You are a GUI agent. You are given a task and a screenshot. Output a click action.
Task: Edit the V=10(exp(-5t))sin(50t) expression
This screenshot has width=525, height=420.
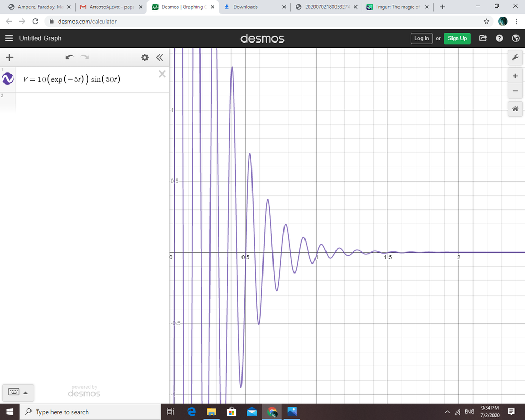point(71,79)
